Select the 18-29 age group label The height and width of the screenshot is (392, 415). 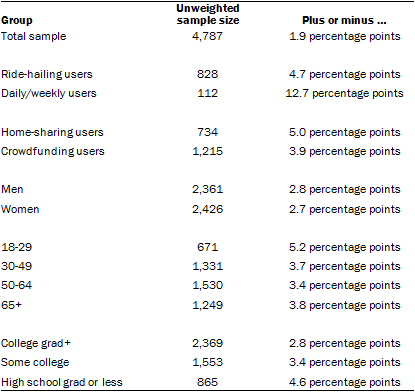pyautogui.click(x=17, y=247)
